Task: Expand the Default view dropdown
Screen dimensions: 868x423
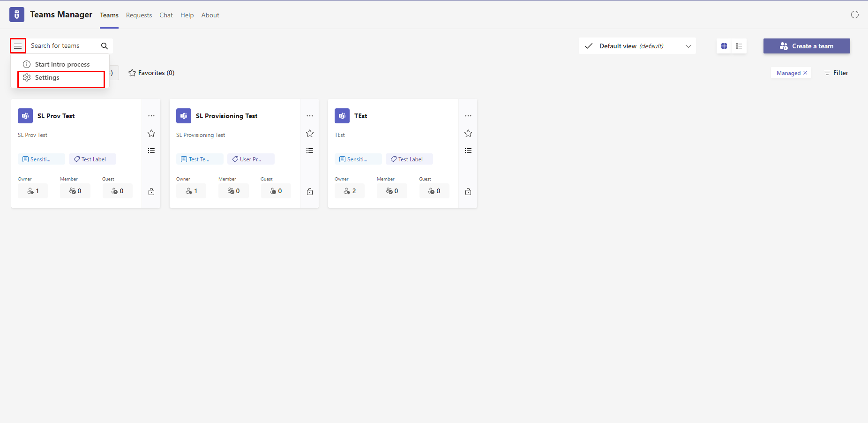Action: [x=637, y=46]
